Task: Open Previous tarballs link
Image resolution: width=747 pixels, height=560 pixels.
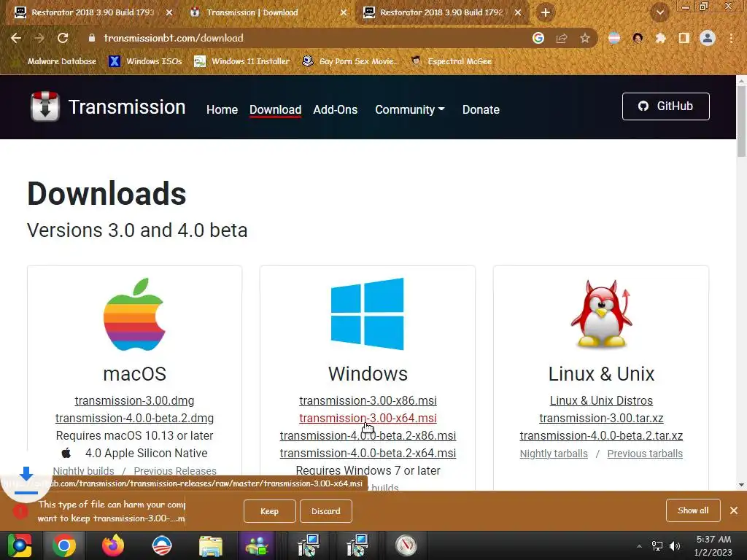Action: point(645,454)
